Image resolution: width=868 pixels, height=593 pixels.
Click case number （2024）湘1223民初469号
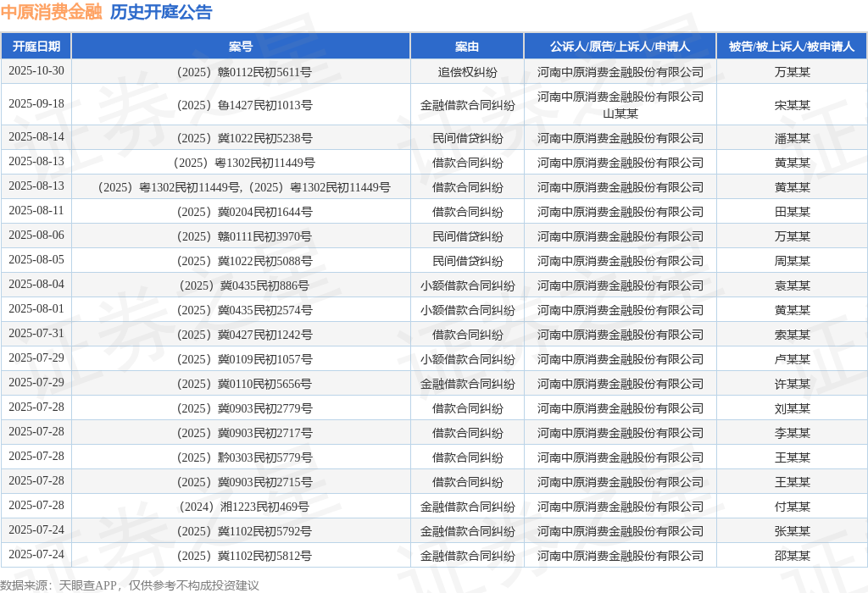point(241,507)
